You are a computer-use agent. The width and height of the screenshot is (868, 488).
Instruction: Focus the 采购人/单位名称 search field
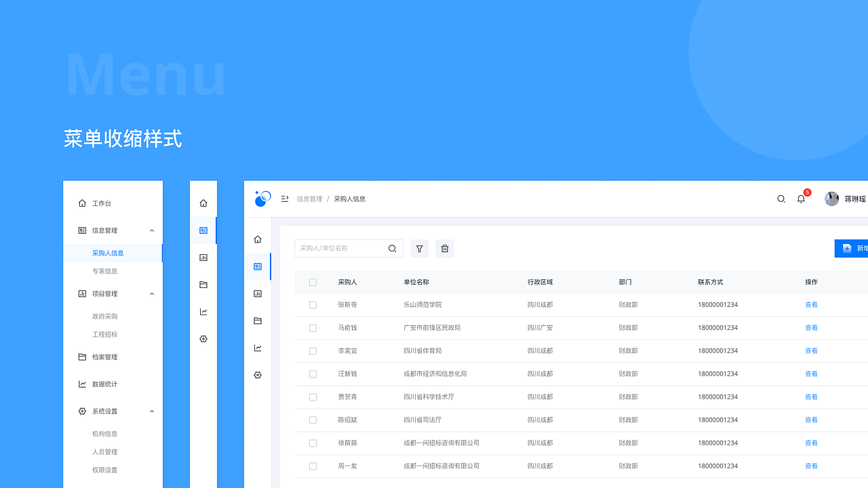click(x=349, y=249)
